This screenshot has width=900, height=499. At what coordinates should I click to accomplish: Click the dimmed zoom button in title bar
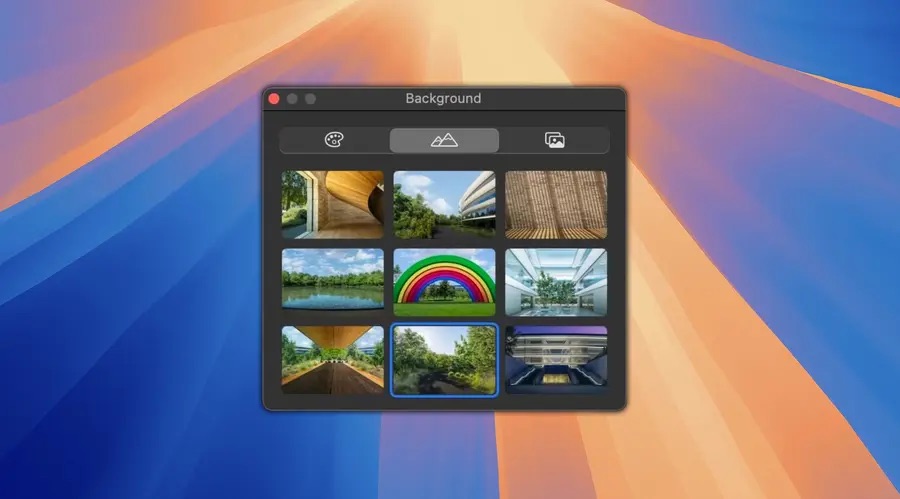pyautogui.click(x=310, y=99)
